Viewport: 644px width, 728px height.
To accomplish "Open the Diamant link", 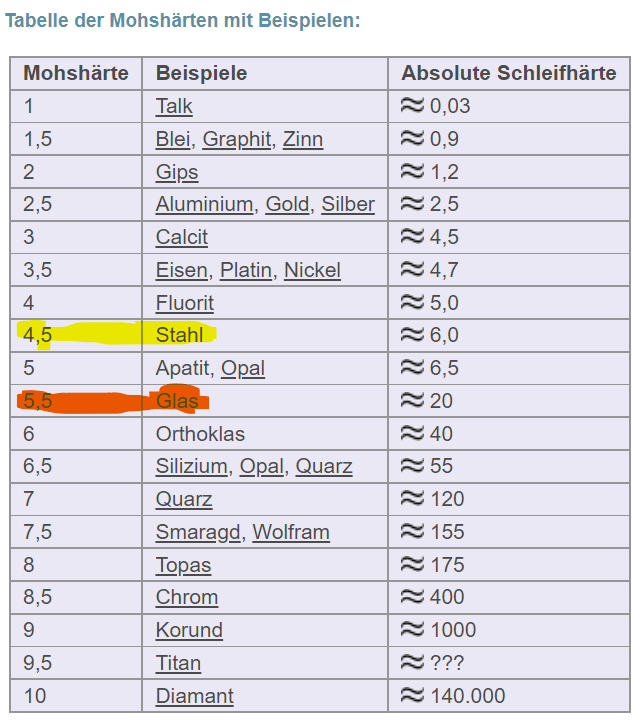I will [194, 696].
